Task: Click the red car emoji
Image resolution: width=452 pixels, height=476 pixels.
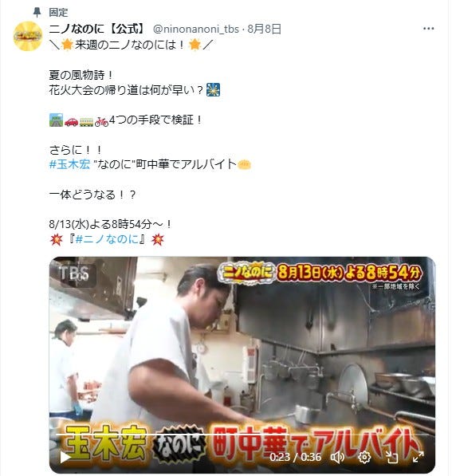Action: click(71, 121)
